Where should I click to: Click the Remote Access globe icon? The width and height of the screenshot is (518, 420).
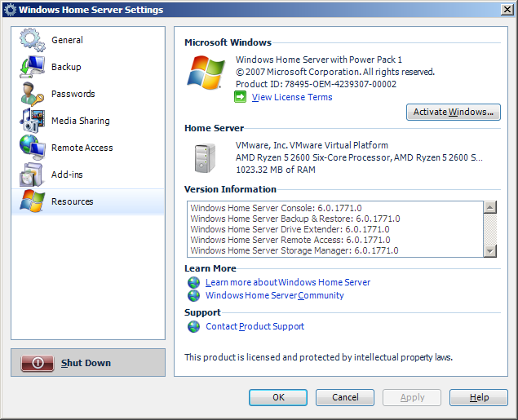[32, 148]
